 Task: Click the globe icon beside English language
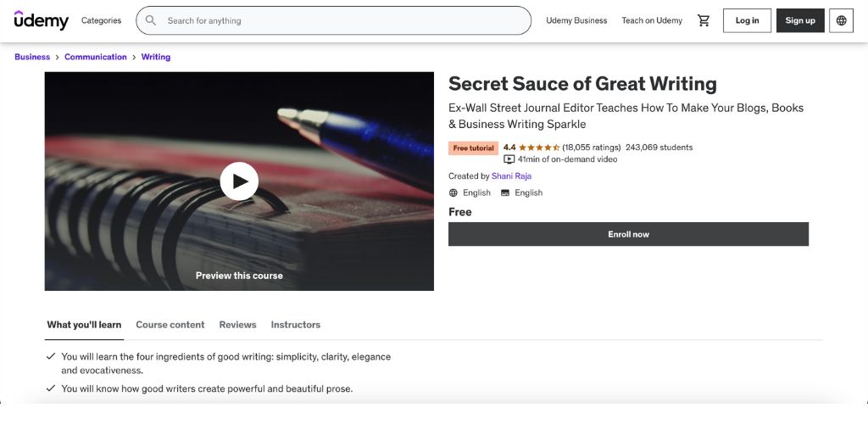453,192
